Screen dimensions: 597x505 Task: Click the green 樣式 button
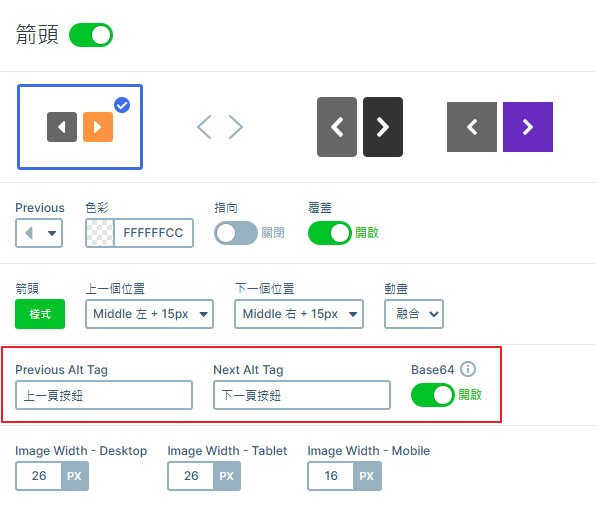point(40,314)
